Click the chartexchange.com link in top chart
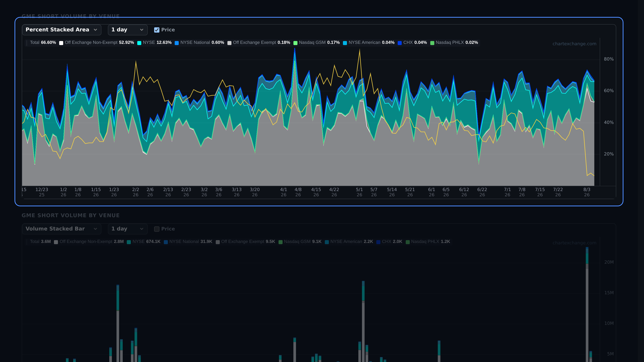644x362 pixels. (574, 44)
